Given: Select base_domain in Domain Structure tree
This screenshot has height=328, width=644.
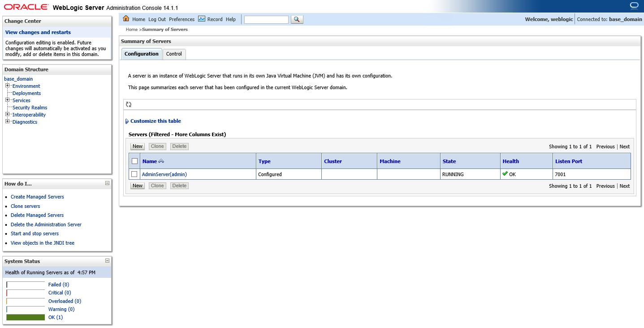Looking at the screenshot, I should [x=18, y=79].
